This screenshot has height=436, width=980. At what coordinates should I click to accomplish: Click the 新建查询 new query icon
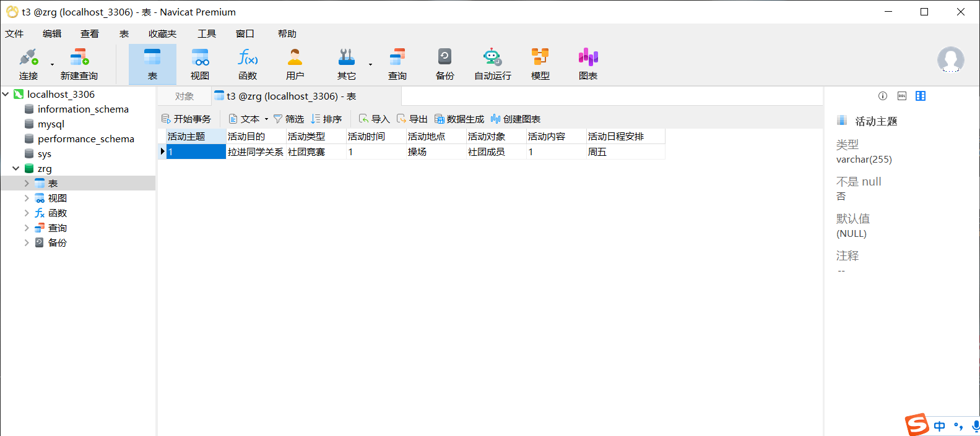pyautogui.click(x=79, y=64)
